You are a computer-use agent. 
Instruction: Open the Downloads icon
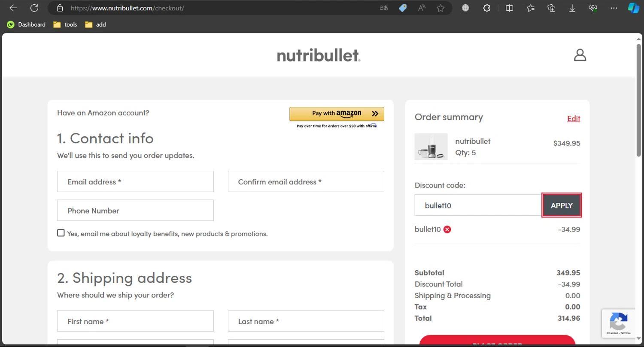point(572,8)
